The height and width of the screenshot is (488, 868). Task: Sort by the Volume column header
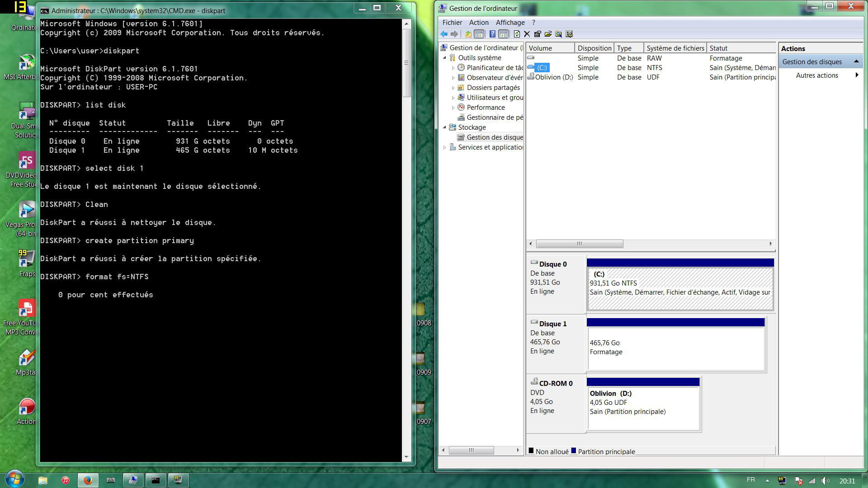[x=550, y=48]
